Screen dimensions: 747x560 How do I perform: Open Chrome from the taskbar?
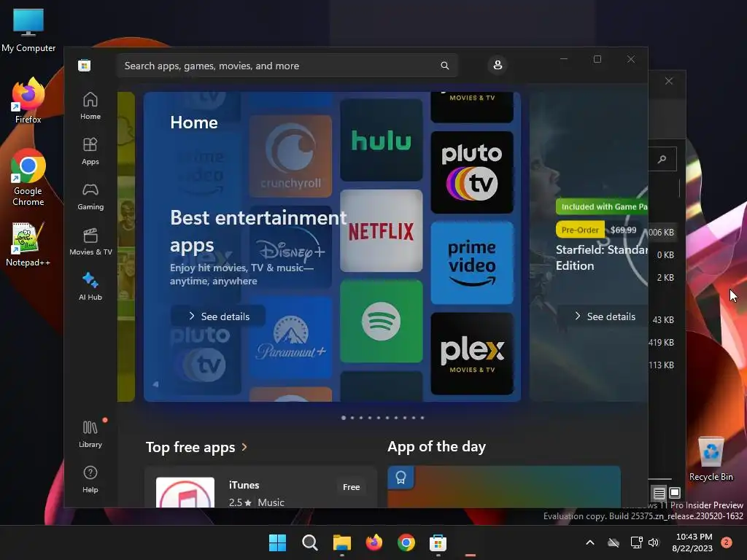406,542
